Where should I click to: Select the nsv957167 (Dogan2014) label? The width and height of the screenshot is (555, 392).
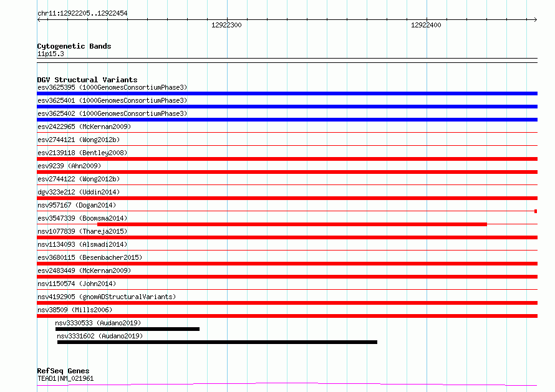[77, 205]
